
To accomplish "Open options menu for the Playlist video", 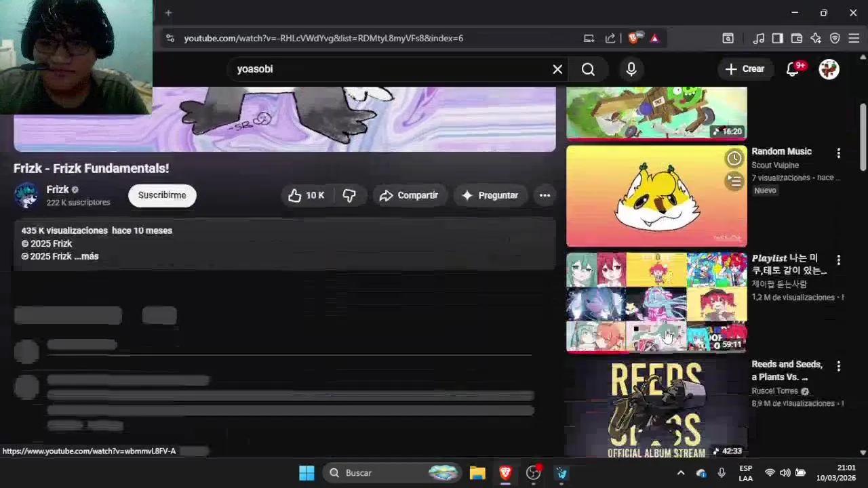I will pos(839,260).
